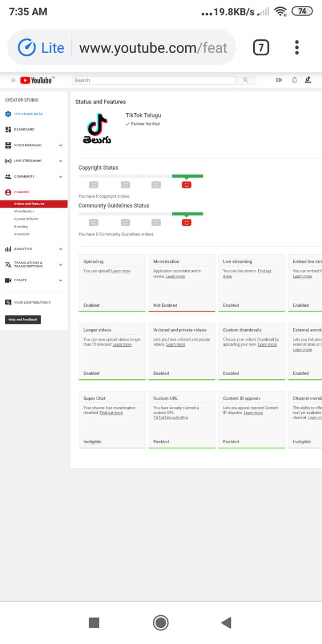This screenshot has height=644, width=322.
Task: Open Find out more in Super Chat card
Action: (112, 413)
